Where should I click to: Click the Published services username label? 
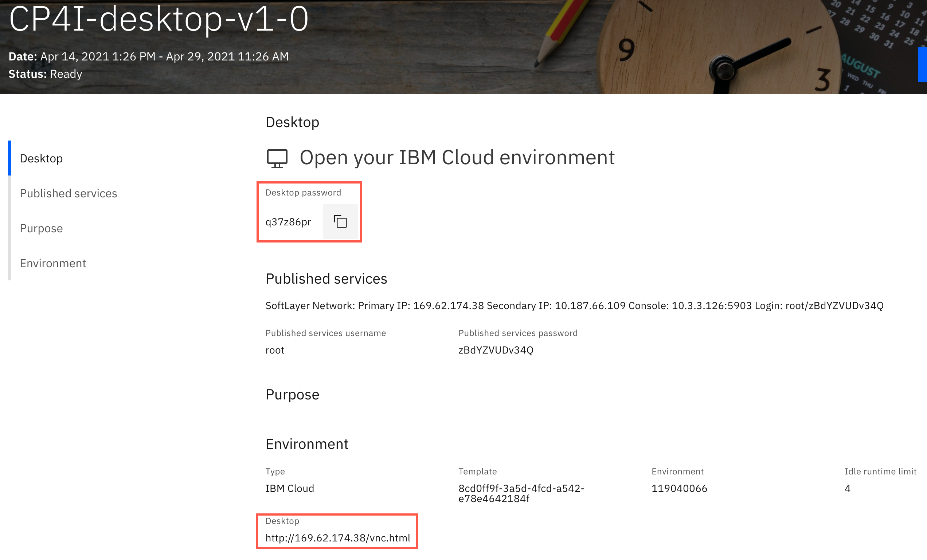pyautogui.click(x=326, y=333)
